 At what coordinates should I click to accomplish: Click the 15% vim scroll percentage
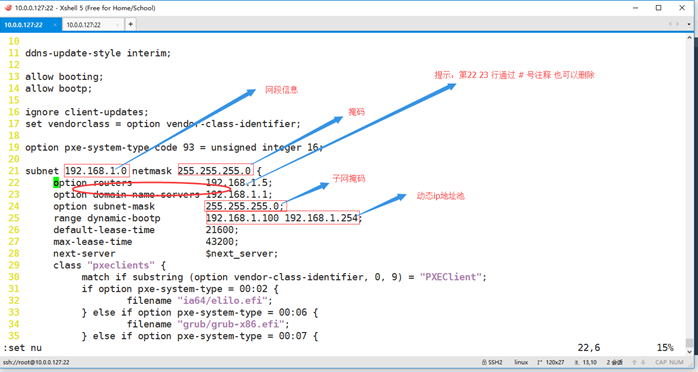[665, 348]
